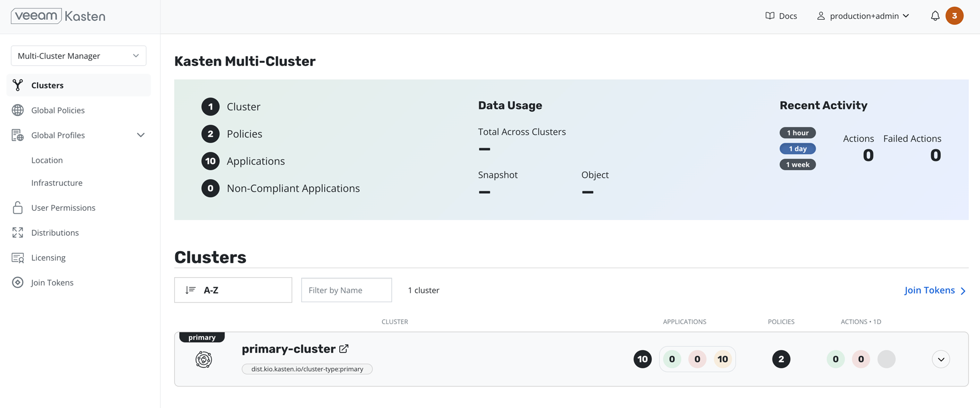Click the Distributions arrows icon
Viewport: 980px width, 408px height.
18,232
